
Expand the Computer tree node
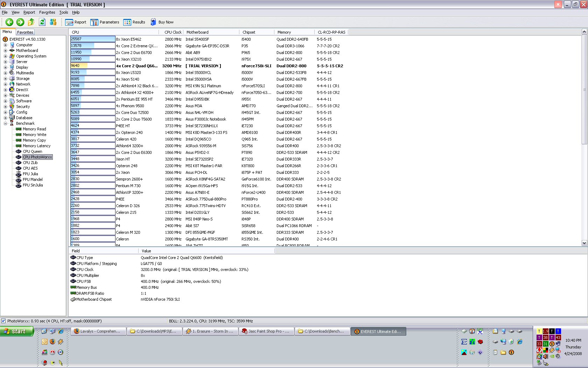click(x=5, y=45)
